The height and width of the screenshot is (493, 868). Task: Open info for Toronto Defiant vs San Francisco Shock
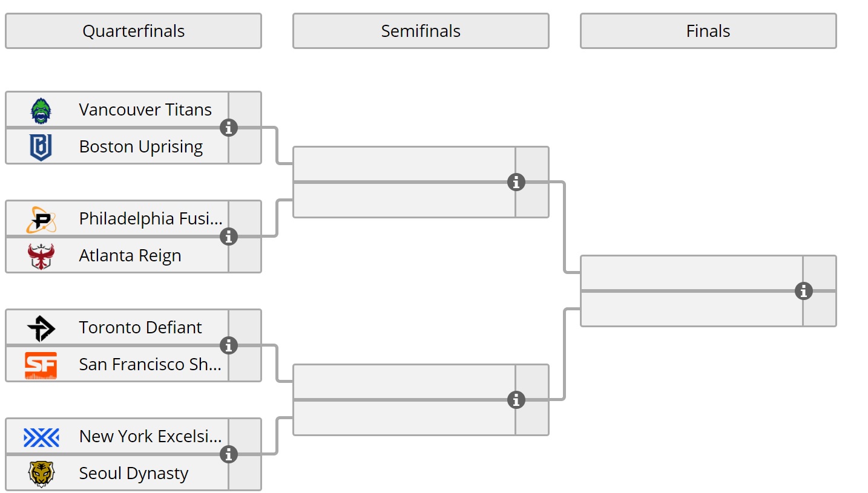pos(228,345)
